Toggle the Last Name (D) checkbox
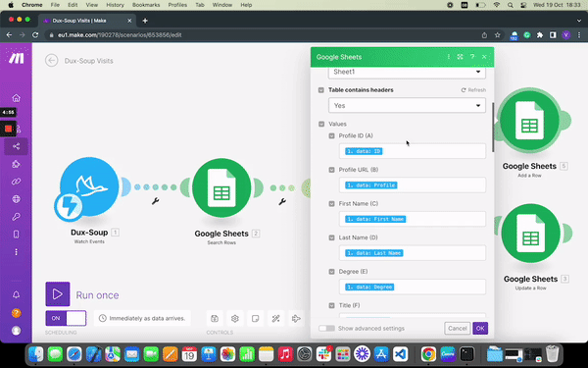The height and width of the screenshot is (368, 588). point(331,237)
